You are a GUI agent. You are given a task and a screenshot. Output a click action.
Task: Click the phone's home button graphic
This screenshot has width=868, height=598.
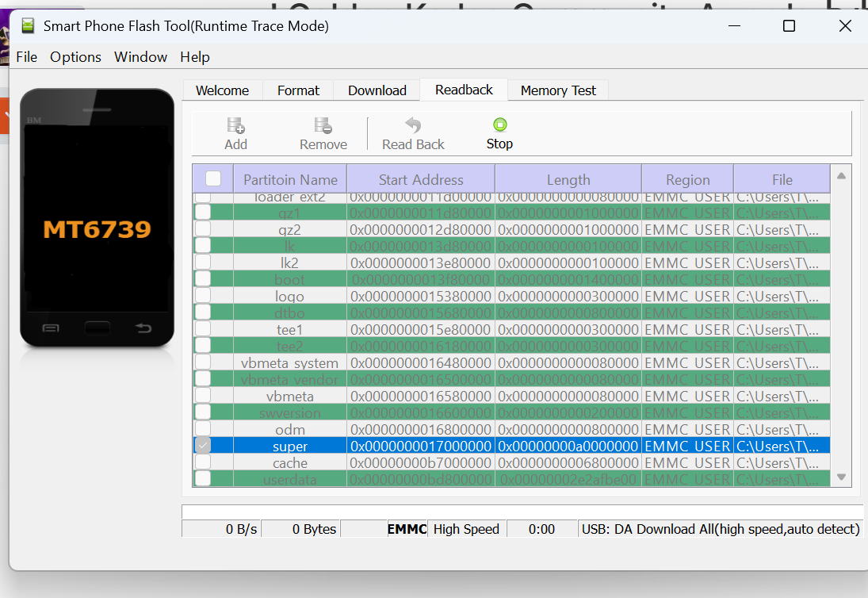tap(97, 328)
